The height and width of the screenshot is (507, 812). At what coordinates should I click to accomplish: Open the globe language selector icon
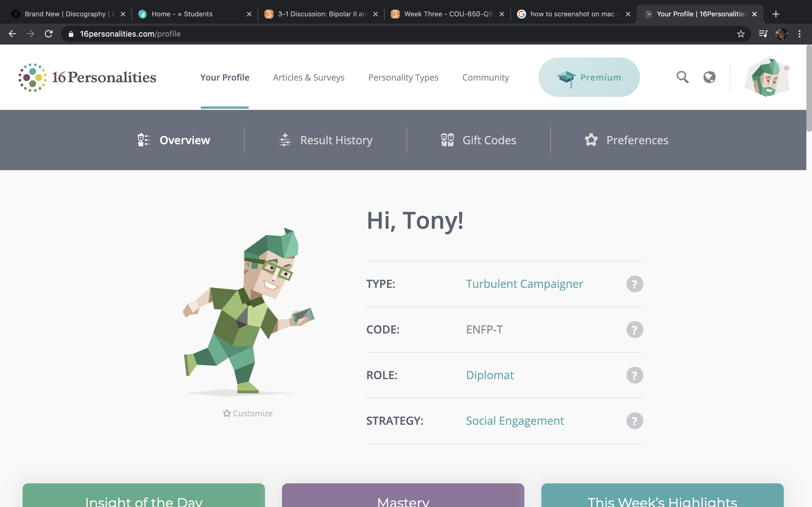(x=709, y=77)
